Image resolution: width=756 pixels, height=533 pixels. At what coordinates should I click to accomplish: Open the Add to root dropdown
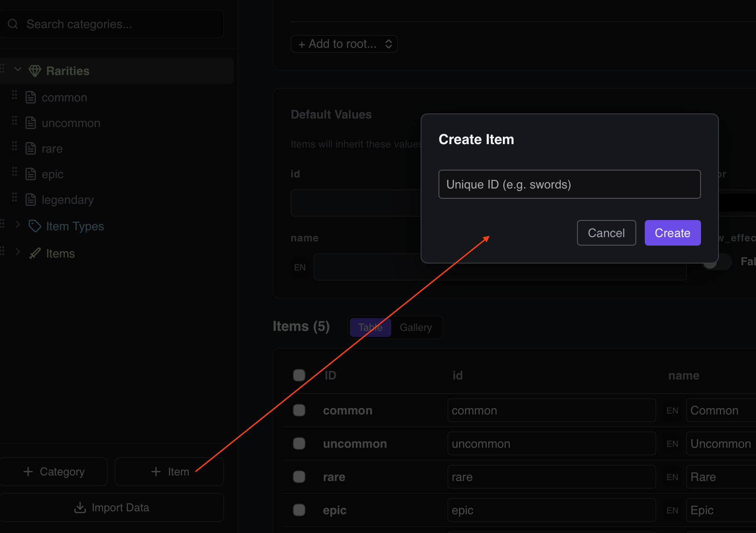coord(344,44)
